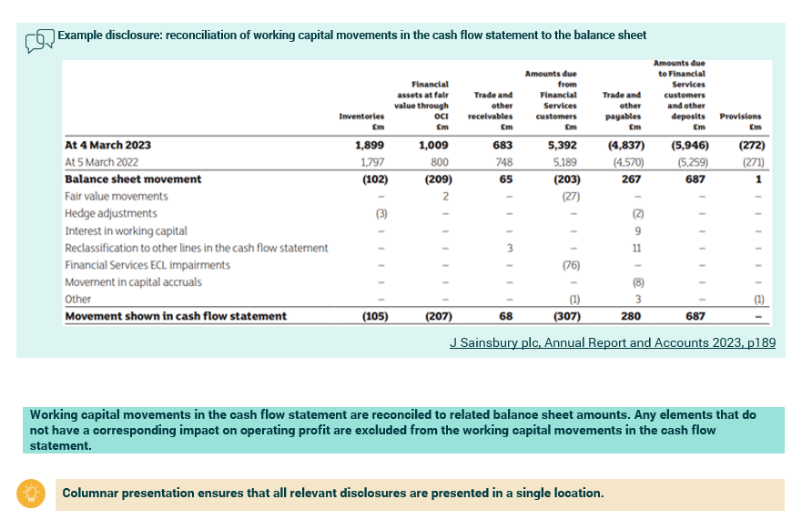Select the (2) hedge adjustment for payables

click(638, 213)
